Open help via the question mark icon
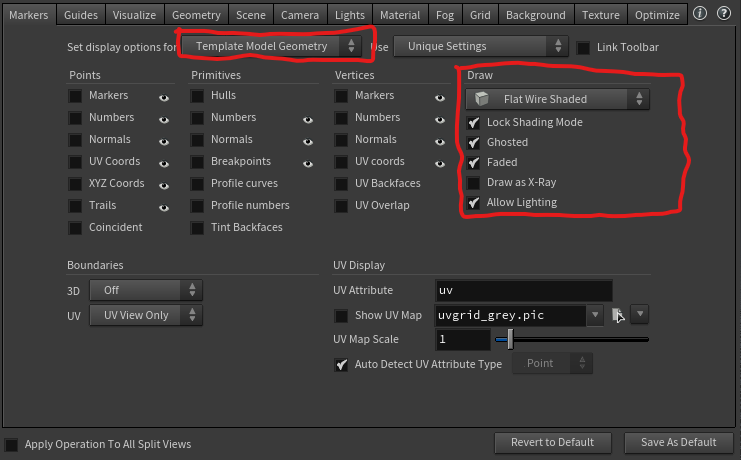This screenshot has height=460, width=741. (x=722, y=14)
